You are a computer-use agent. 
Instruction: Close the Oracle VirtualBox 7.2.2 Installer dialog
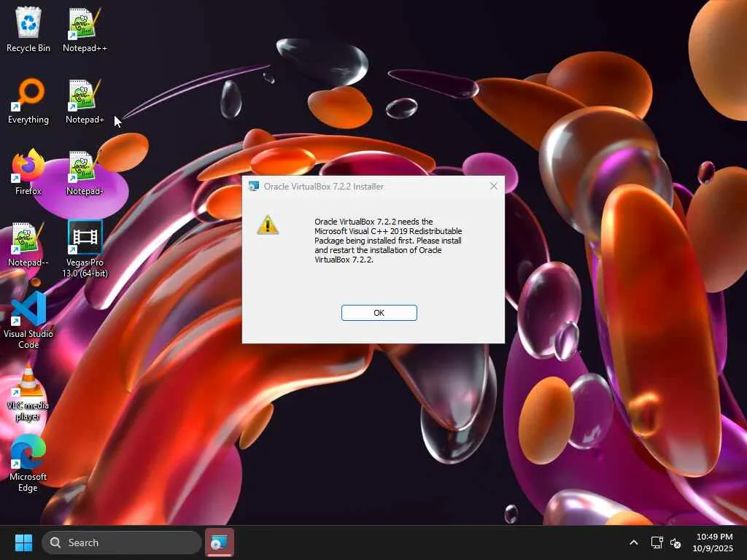coord(494,186)
